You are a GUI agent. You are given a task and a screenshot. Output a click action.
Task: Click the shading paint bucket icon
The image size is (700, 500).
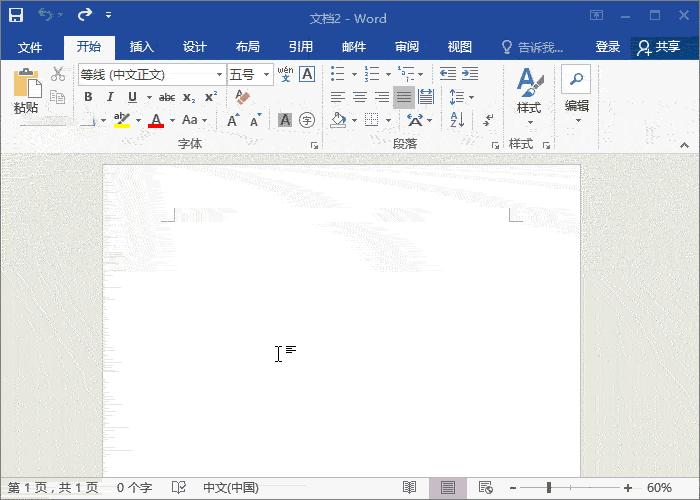click(338, 120)
